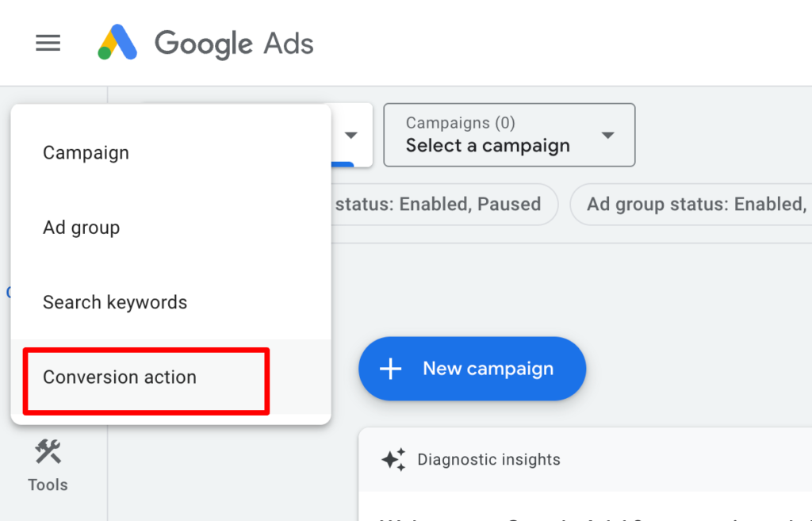The height and width of the screenshot is (521, 812).
Task: Click the Google Ads triangle logo
Action: (x=117, y=42)
